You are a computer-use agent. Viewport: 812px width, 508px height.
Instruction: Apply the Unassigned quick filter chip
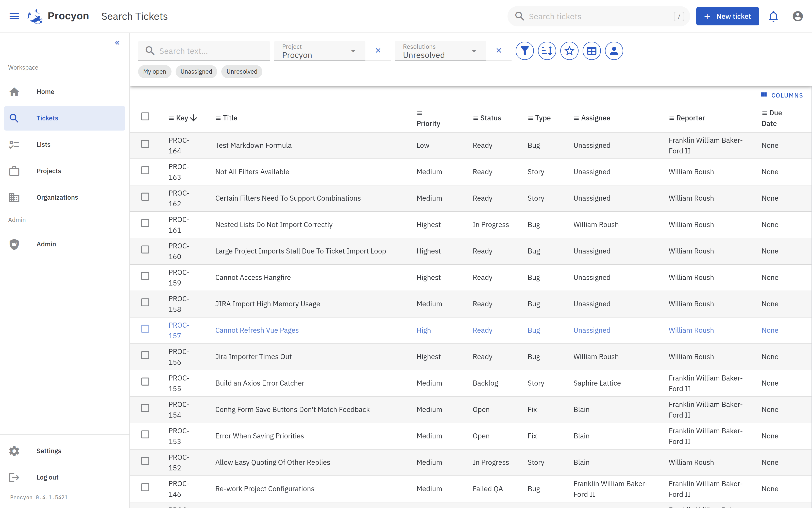[196, 72]
